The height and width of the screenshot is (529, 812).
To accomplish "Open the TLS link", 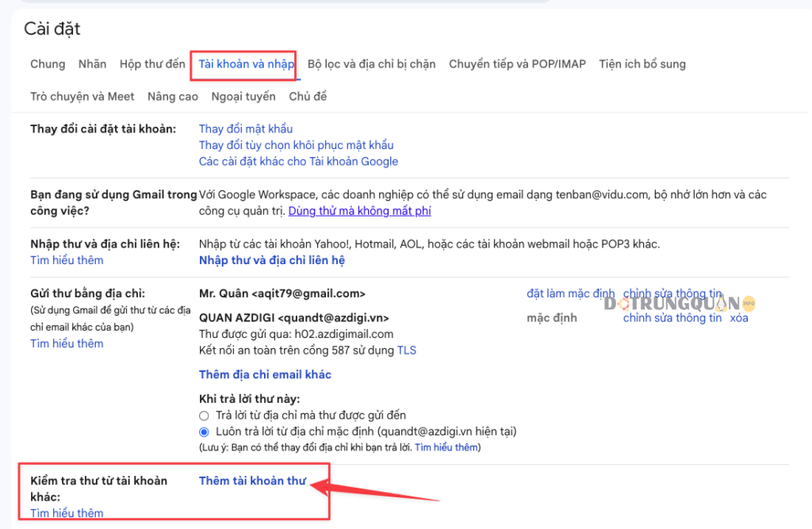I will (x=407, y=351).
